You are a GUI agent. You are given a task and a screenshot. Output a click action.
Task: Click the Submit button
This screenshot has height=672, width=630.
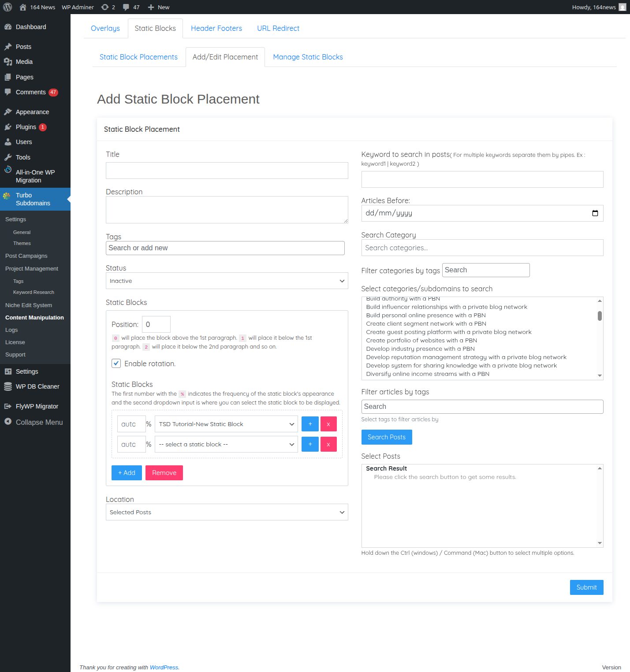[586, 587]
